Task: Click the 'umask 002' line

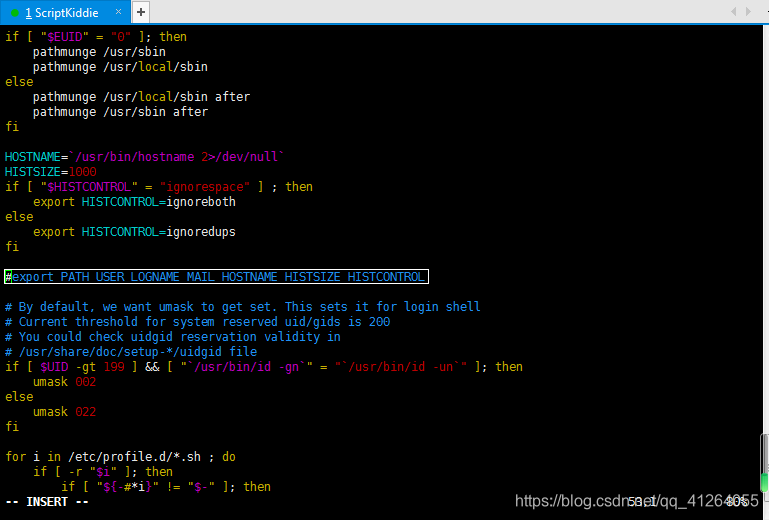Action: (x=64, y=382)
